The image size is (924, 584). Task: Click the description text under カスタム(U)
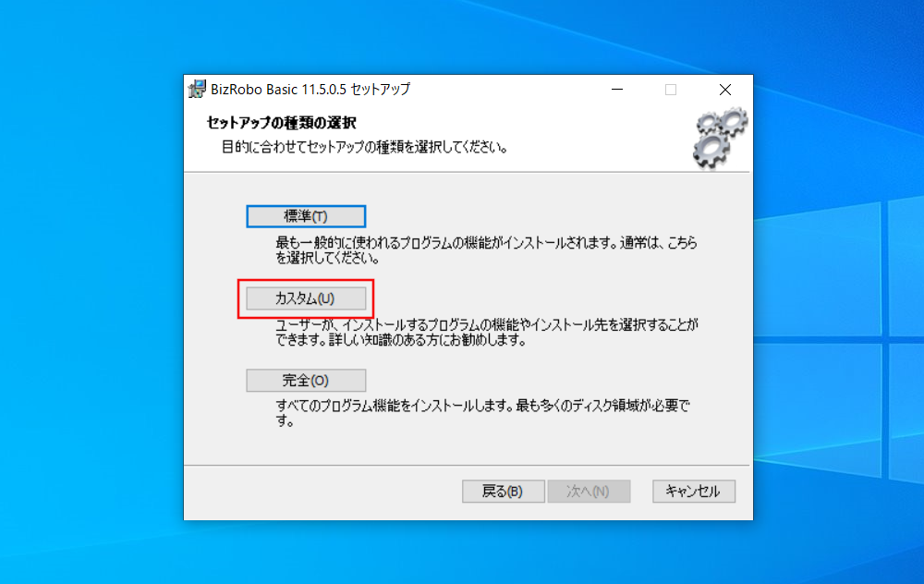point(487,333)
